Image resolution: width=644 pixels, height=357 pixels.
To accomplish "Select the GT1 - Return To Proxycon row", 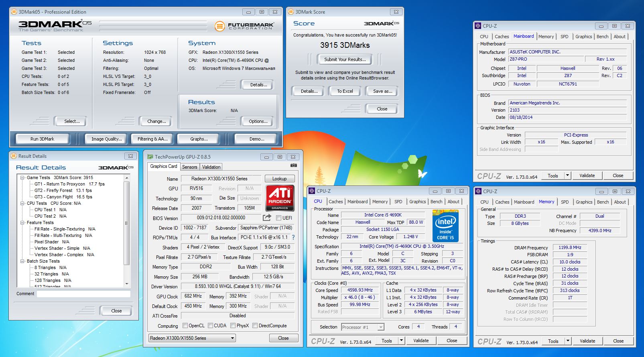I will click(69, 184).
